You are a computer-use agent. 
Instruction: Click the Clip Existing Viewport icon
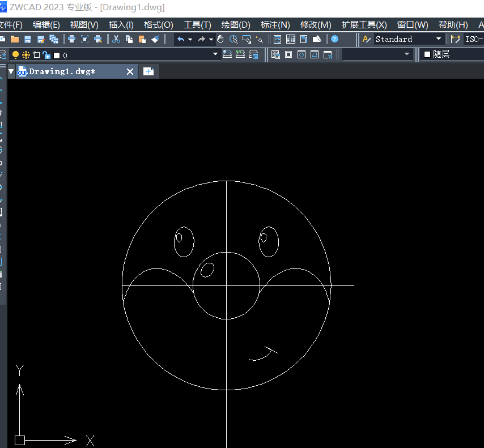tap(328, 54)
